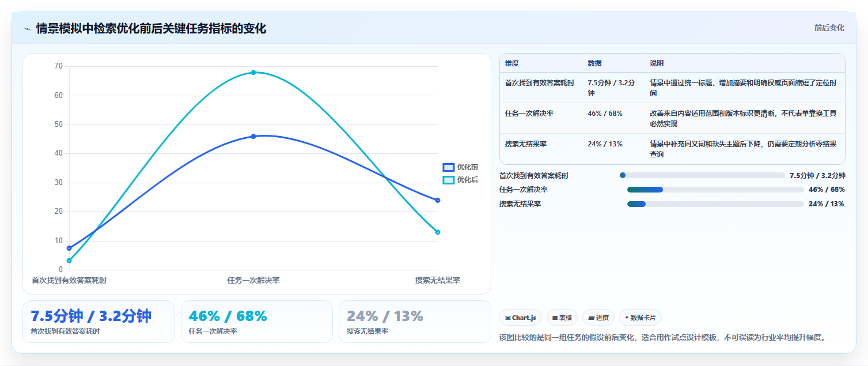The image size is (868, 366).
Task: Click the 7.5分钟 / 3.2分钟 data card
Action: point(98,322)
